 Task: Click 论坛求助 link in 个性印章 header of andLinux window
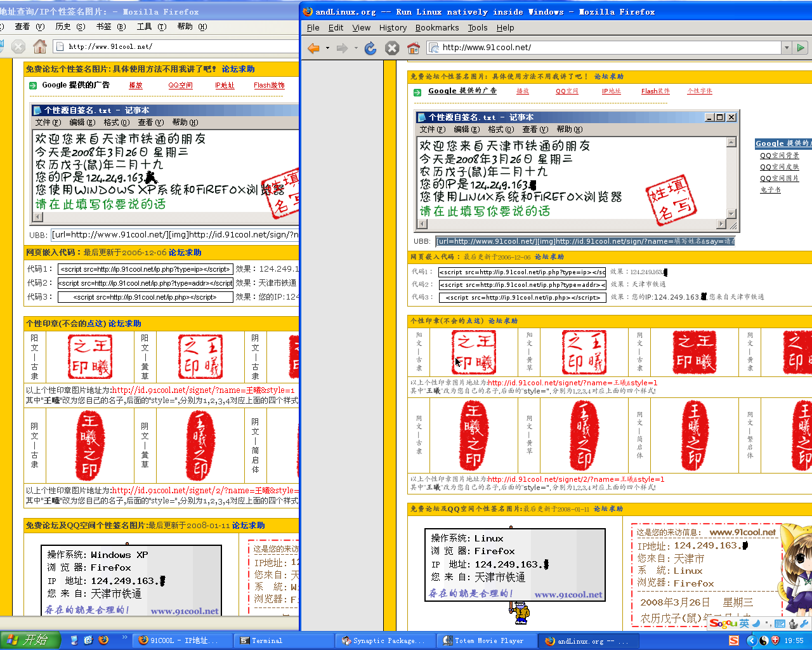click(503, 321)
